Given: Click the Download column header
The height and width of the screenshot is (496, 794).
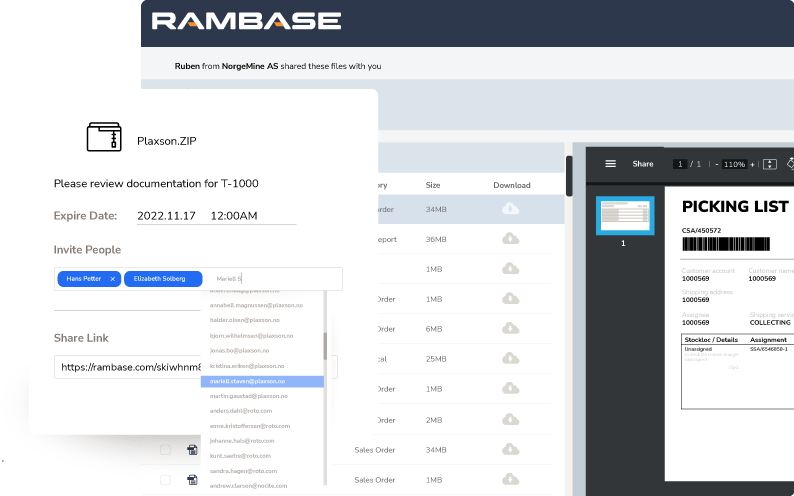Looking at the screenshot, I should pyautogui.click(x=511, y=185).
